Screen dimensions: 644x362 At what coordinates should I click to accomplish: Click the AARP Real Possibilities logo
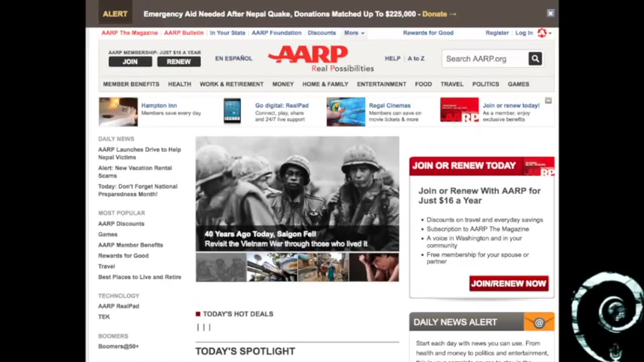pos(320,59)
